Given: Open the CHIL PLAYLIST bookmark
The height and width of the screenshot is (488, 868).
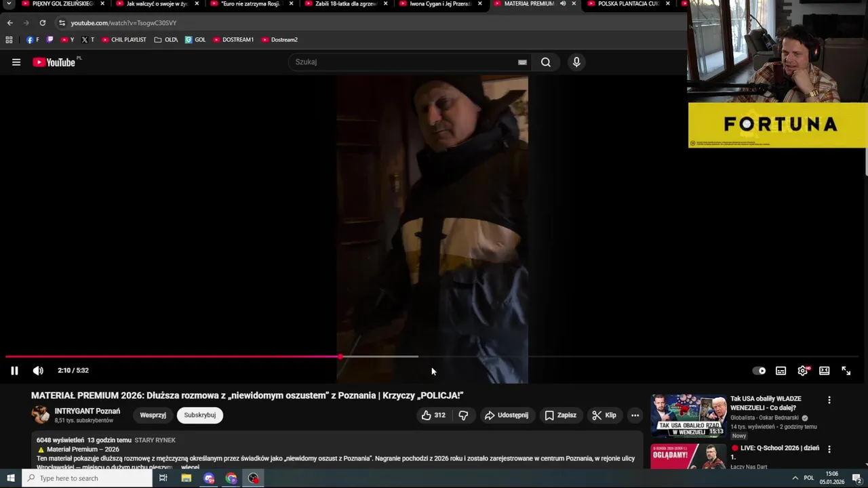Looking at the screenshot, I should point(123,40).
